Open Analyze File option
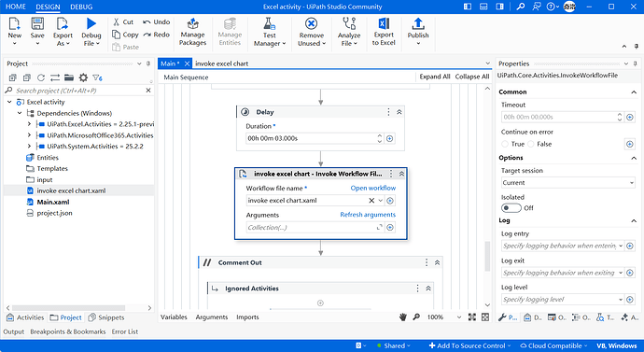The image size is (644, 352). (349, 32)
